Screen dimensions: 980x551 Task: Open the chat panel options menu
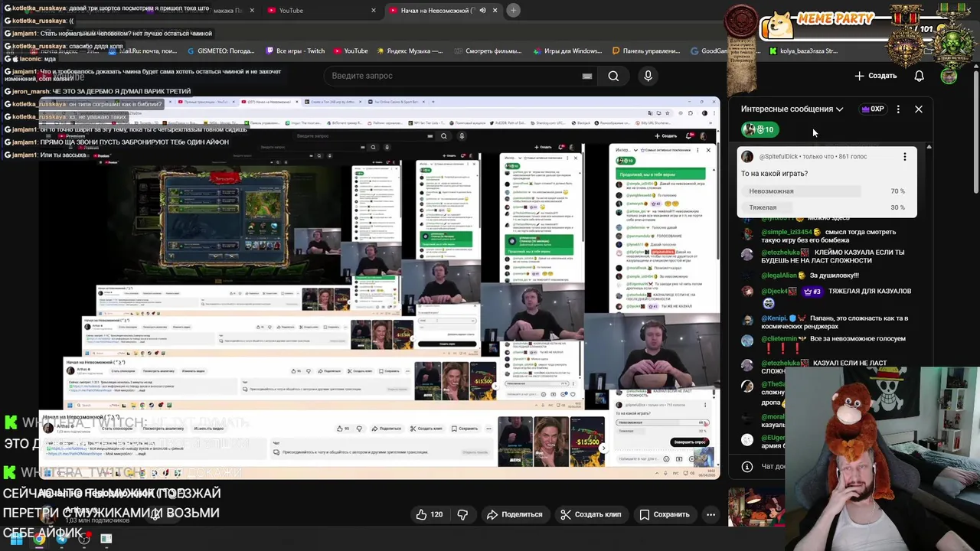[x=898, y=109]
